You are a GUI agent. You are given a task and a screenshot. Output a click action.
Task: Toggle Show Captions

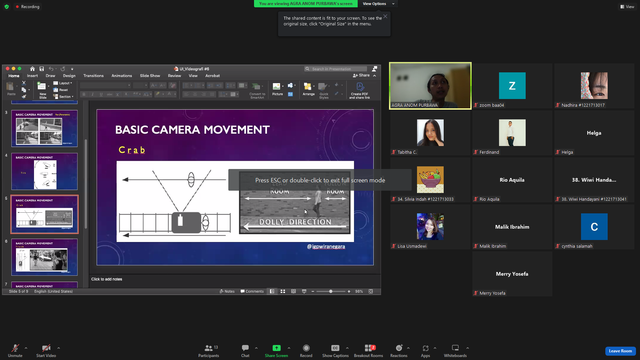pyautogui.click(x=335, y=350)
